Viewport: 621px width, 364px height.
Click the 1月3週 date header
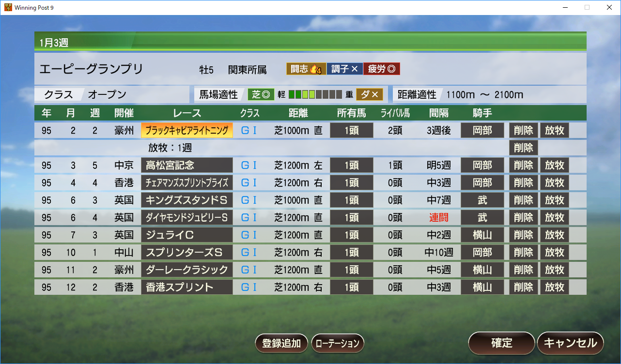(54, 43)
